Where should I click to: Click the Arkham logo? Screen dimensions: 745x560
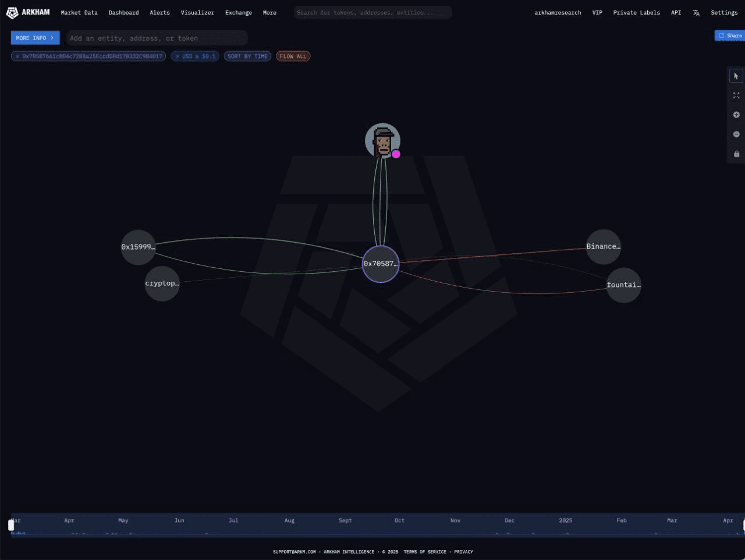tap(28, 12)
